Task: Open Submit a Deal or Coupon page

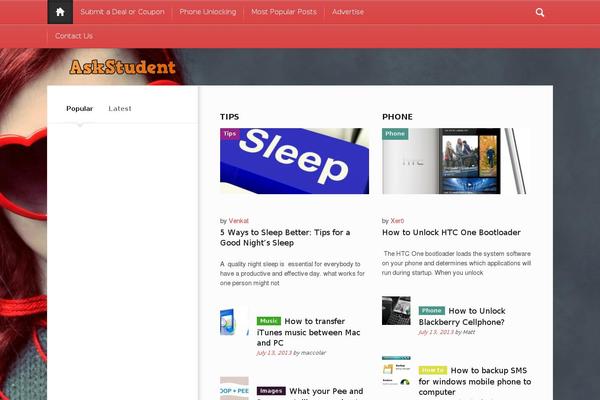Action: tap(122, 12)
